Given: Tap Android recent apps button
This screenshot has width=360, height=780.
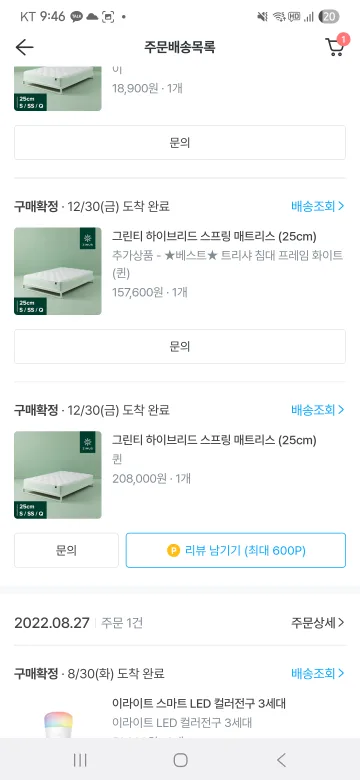Looking at the screenshot, I should (80, 760).
